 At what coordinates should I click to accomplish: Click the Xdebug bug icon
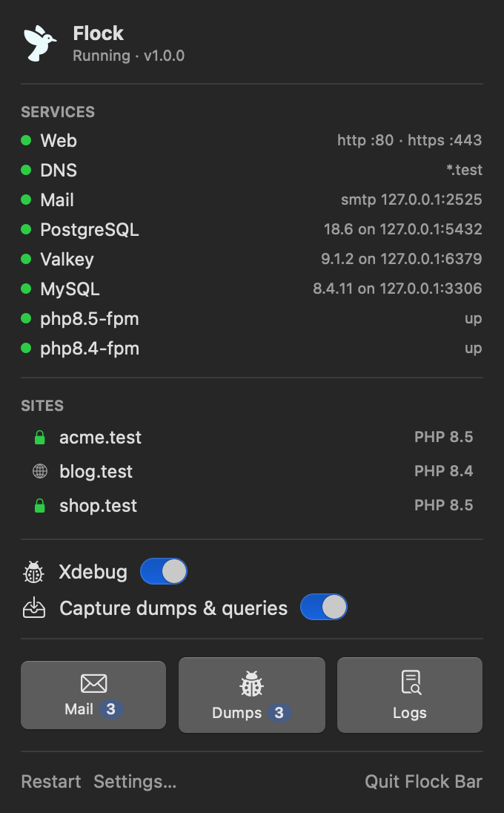coord(33,572)
